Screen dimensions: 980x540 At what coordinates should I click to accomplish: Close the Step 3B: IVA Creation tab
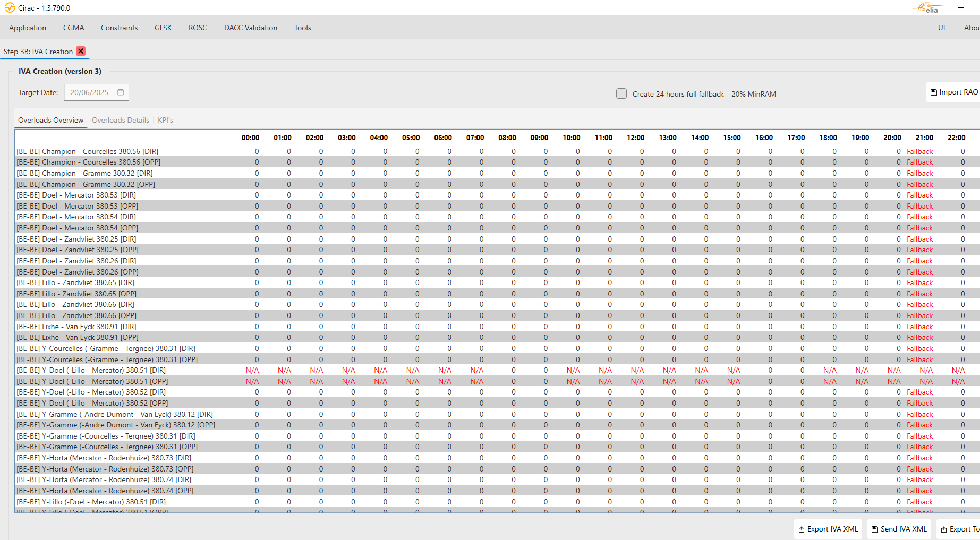pyautogui.click(x=81, y=51)
